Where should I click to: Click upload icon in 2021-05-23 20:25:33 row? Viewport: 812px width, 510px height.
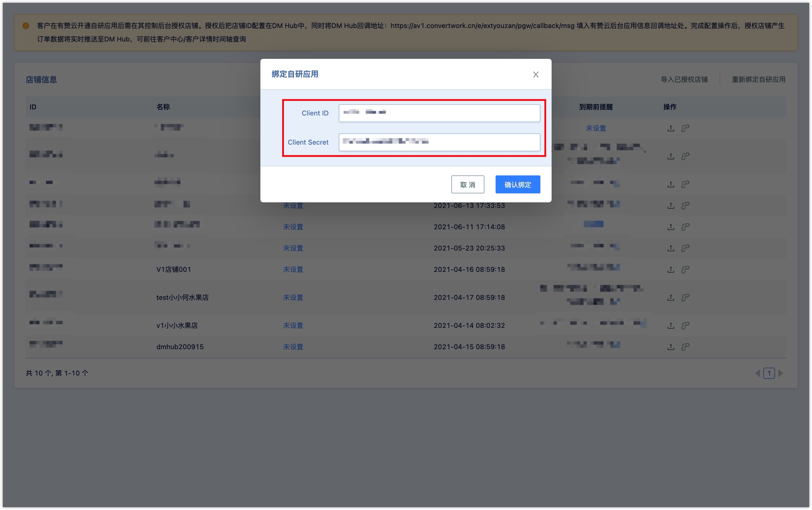click(x=671, y=248)
